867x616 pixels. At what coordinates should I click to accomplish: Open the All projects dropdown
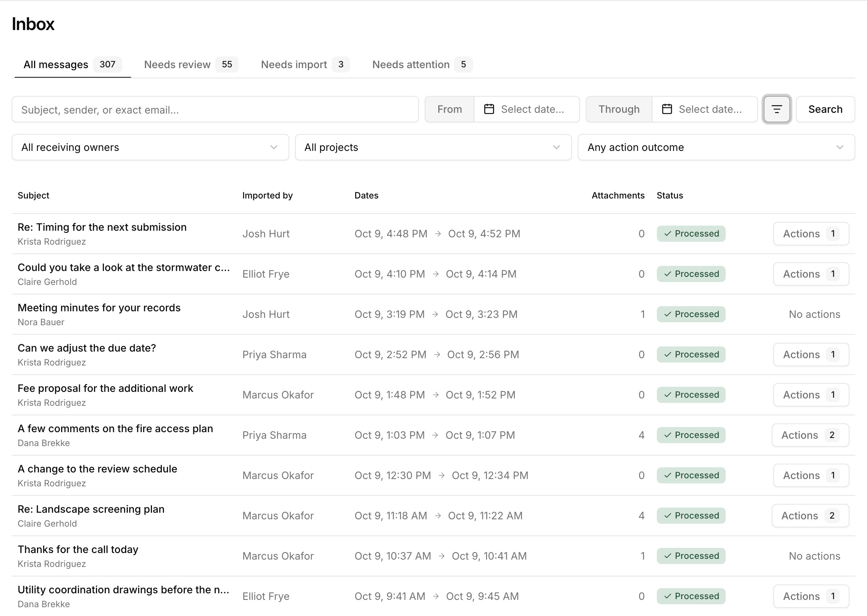point(433,147)
